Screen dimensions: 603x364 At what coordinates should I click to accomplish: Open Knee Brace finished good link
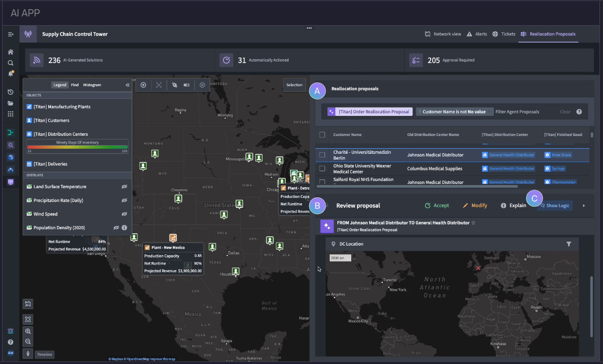[558, 155]
